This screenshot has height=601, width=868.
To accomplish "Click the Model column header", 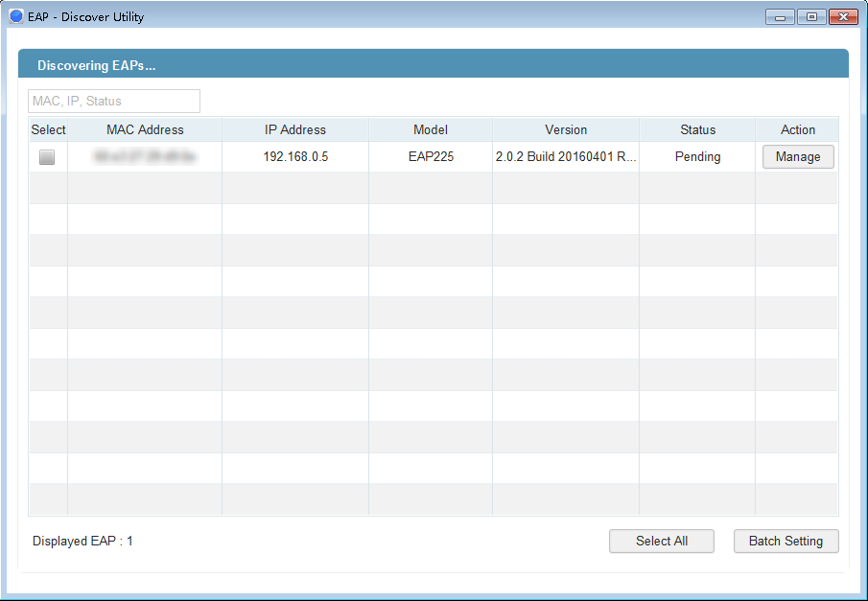I will (x=430, y=129).
